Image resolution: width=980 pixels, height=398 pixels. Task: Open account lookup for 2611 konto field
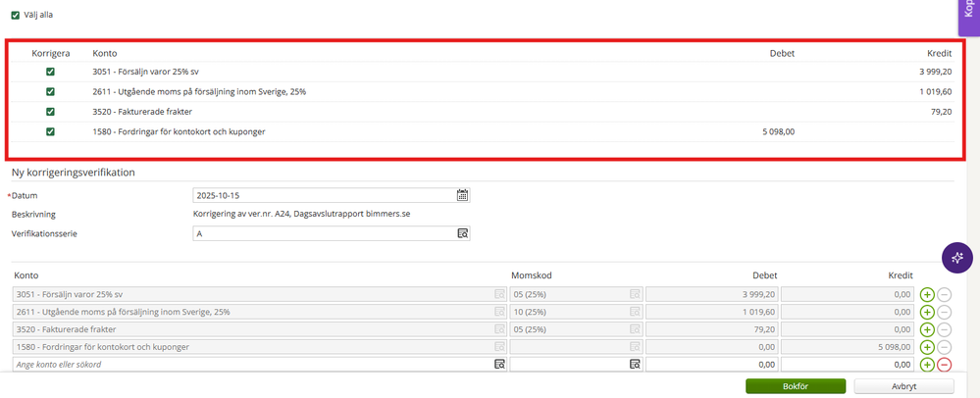pyautogui.click(x=499, y=311)
